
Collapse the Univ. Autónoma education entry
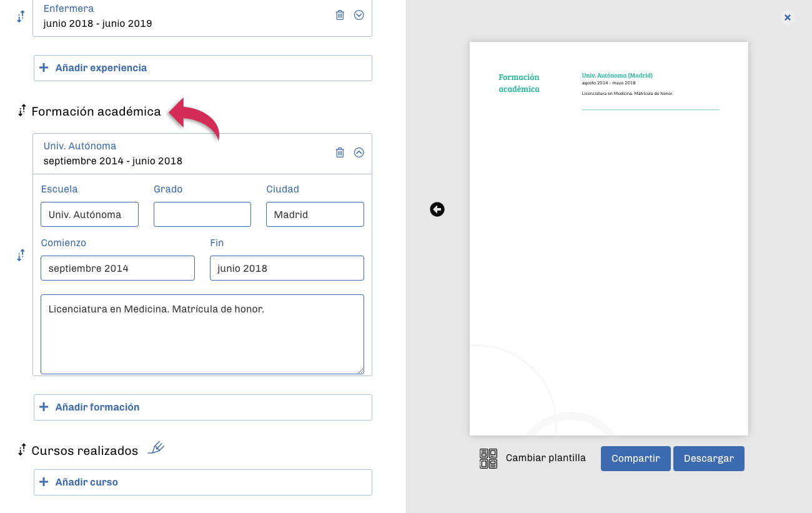click(359, 152)
